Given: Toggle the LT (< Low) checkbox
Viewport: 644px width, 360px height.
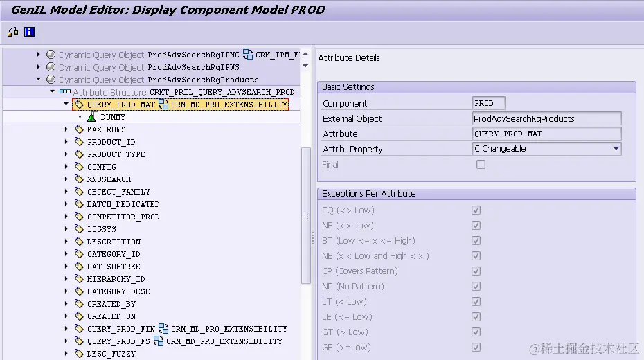Looking at the screenshot, I should (x=476, y=301).
